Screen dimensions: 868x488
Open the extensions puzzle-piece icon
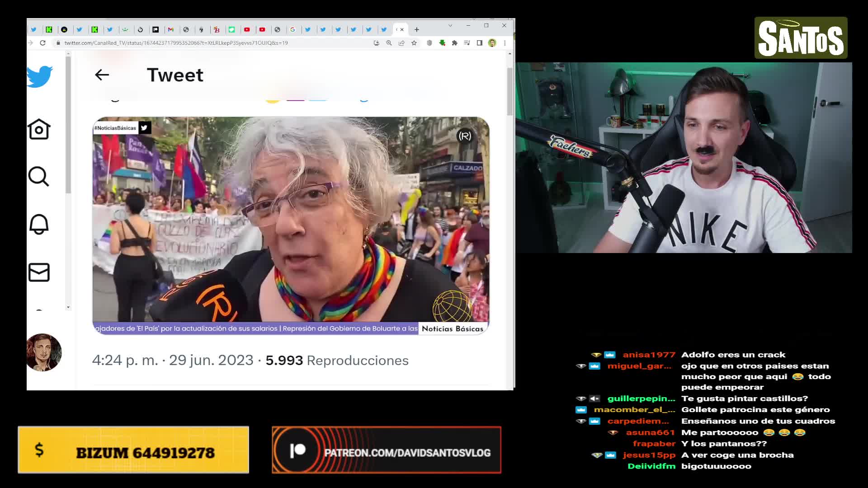(454, 43)
